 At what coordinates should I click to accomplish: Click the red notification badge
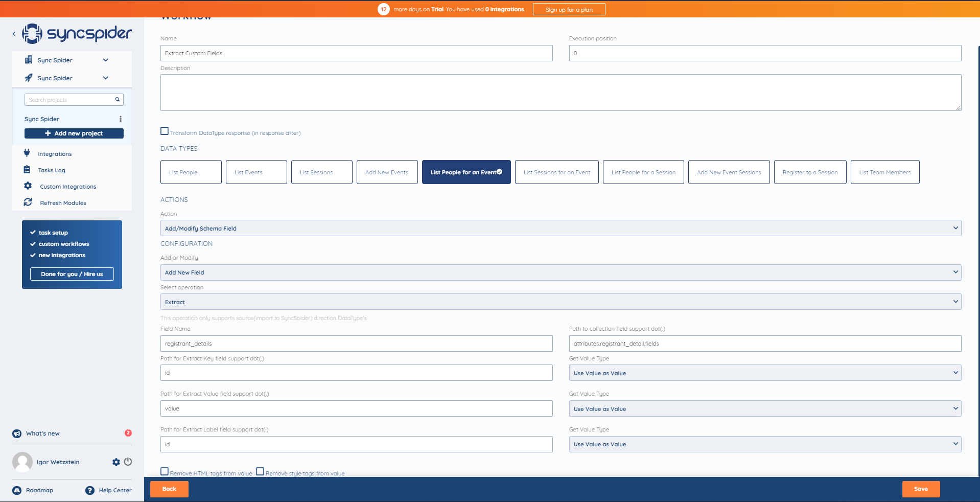pyautogui.click(x=128, y=433)
